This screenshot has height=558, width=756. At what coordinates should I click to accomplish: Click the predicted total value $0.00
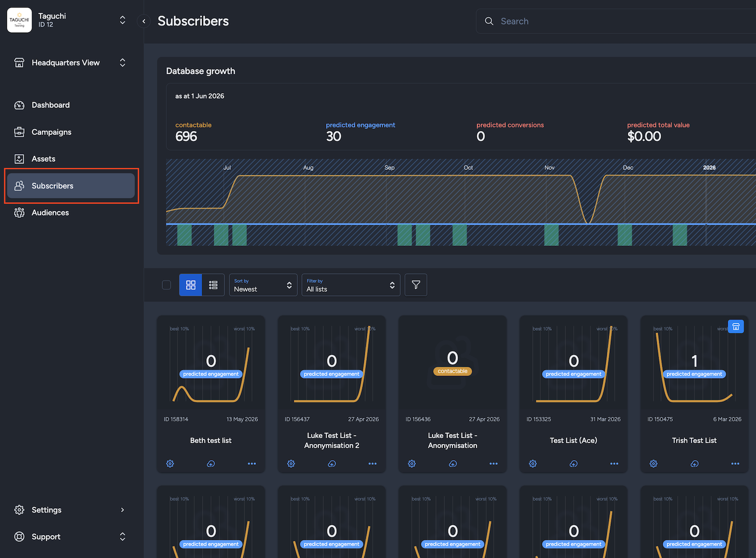click(x=644, y=137)
